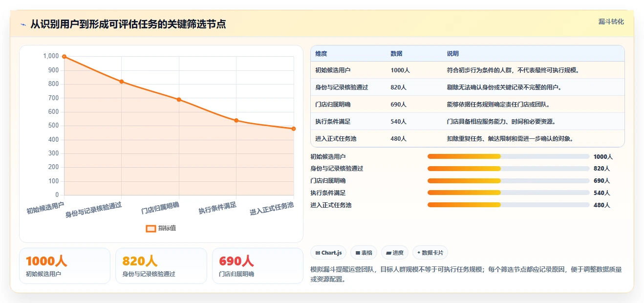Select the 进入正式任务池 row name in table
Image resolution: width=644 pixels, height=303 pixels.
pyautogui.click(x=336, y=139)
